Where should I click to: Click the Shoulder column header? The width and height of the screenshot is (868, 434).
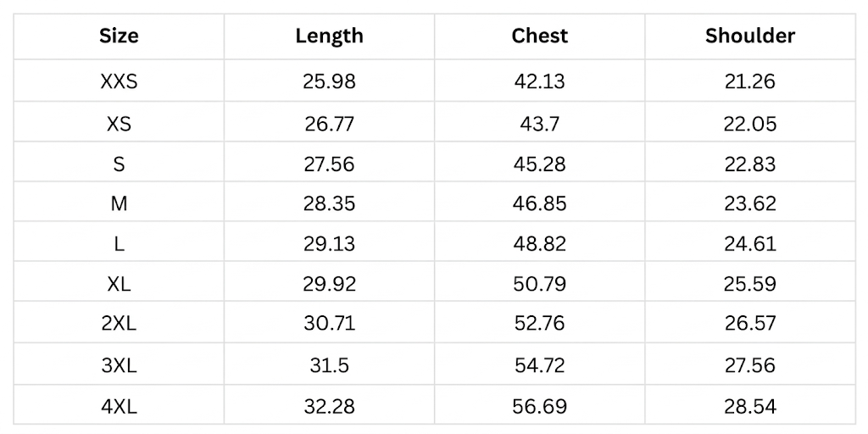(750, 36)
